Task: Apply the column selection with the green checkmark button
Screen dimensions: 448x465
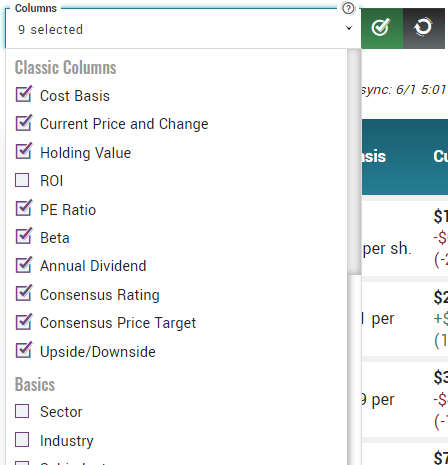Action: pos(382,28)
